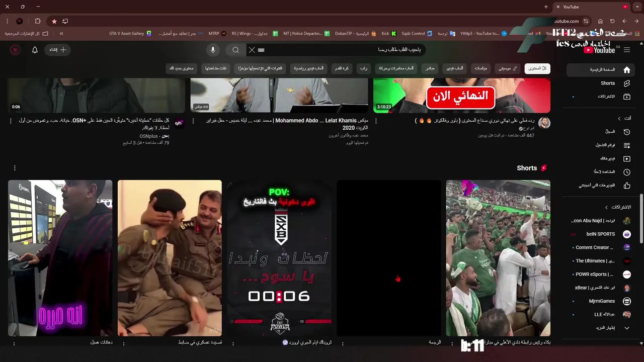Open the tab search dropdown arrow
The image size is (644, 362).
(637, 7)
